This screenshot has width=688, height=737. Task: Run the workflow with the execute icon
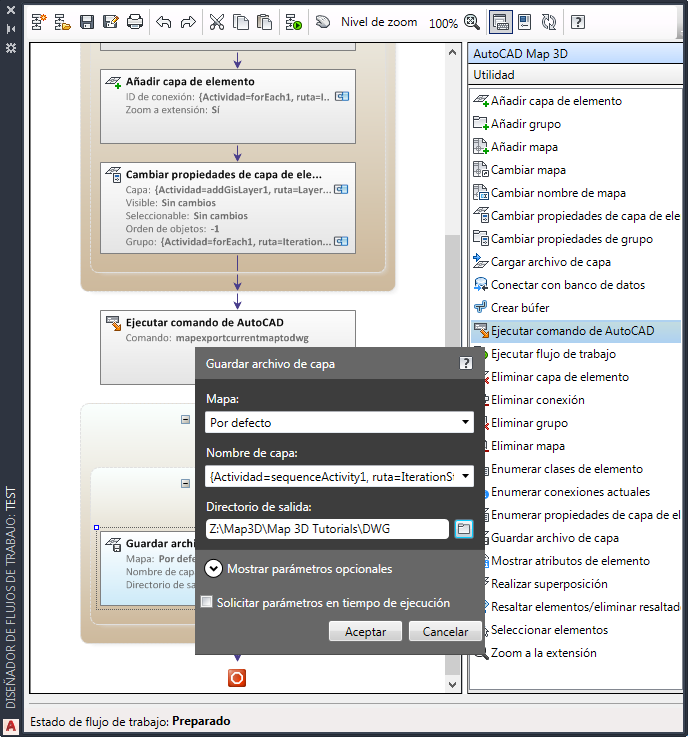(x=294, y=22)
